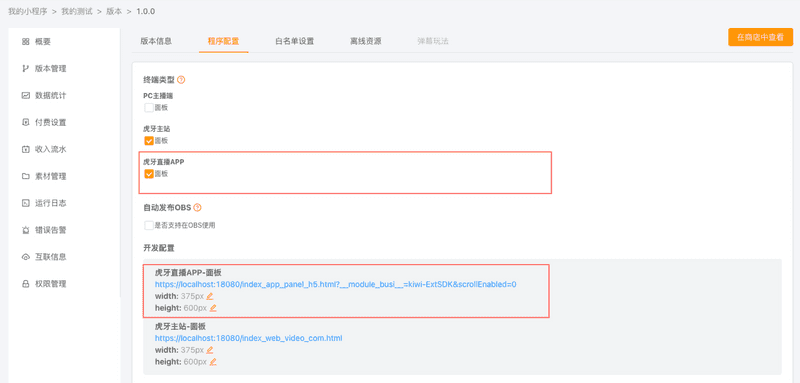
Task: Edit width of 虎牙直播APP-面板 via pencil icon
Action: pos(210,296)
